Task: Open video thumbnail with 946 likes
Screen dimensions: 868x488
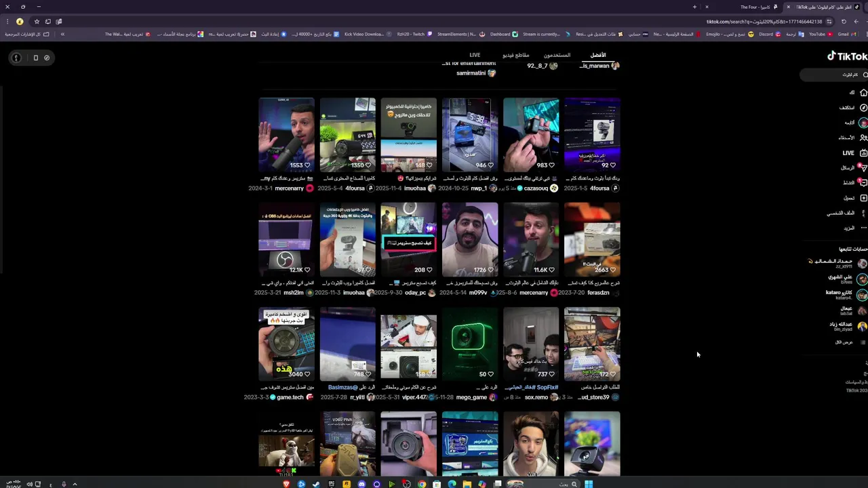Action: point(470,134)
